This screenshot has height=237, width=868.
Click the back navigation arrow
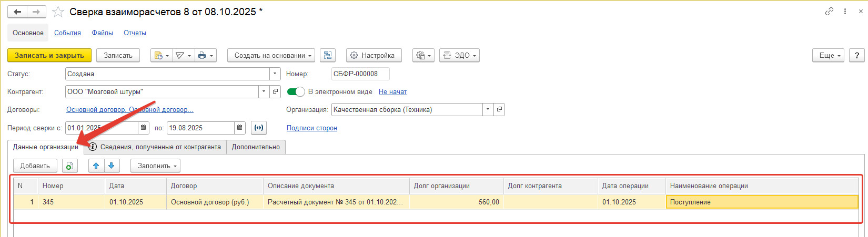click(x=17, y=12)
